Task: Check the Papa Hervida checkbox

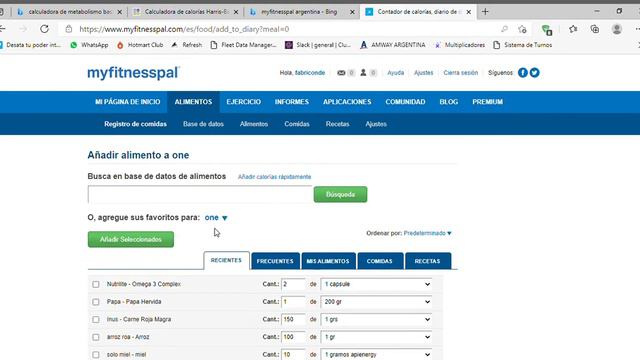Action: click(x=96, y=302)
